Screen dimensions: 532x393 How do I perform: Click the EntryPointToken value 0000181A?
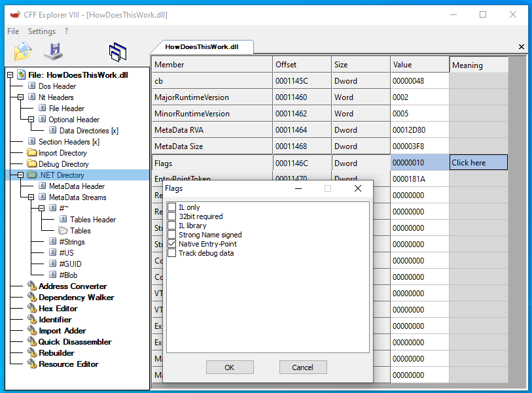pos(419,179)
